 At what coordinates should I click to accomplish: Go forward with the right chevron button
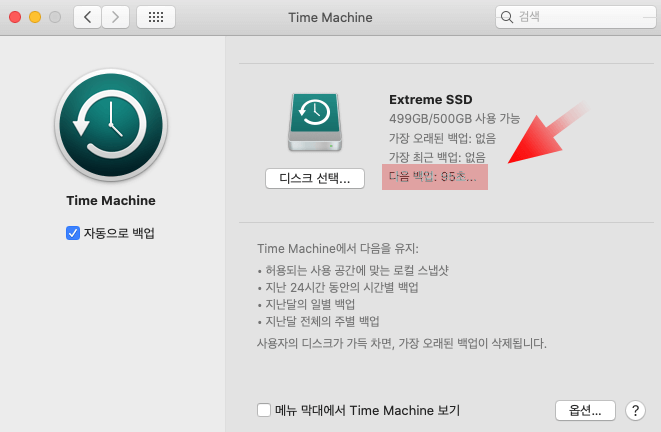pos(115,17)
